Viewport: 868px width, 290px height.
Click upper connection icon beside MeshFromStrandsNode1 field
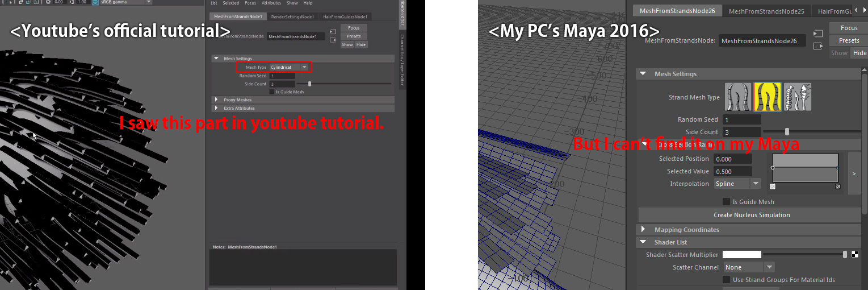coord(333,32)
